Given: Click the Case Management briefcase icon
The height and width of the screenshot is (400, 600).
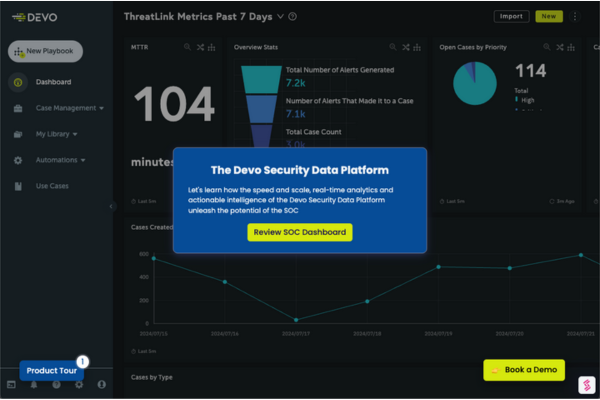Looking at the screenshot, I should pyautogui.click(x=18, y=108).
